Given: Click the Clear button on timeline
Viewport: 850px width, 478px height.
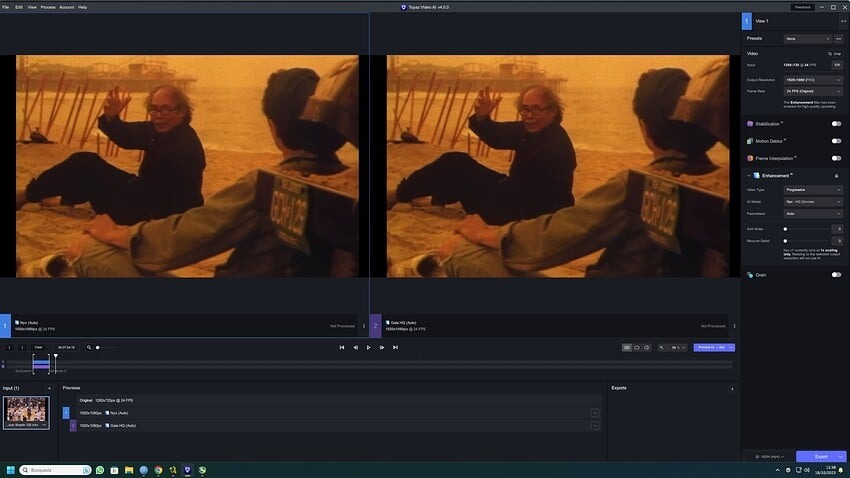Looking at the screenshot, I should click(x=38, y=347).
